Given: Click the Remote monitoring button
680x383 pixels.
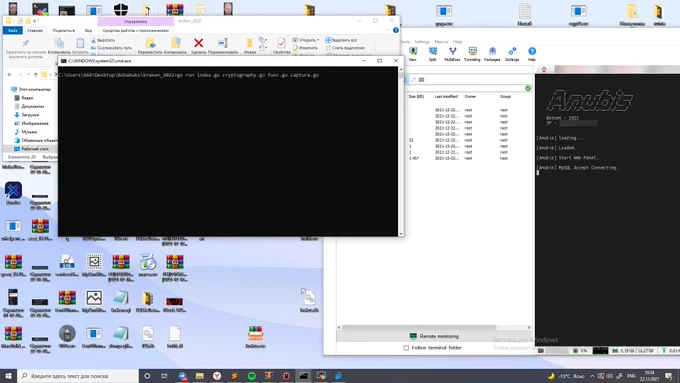Looking at the screenshot, I should pos(434,336).
